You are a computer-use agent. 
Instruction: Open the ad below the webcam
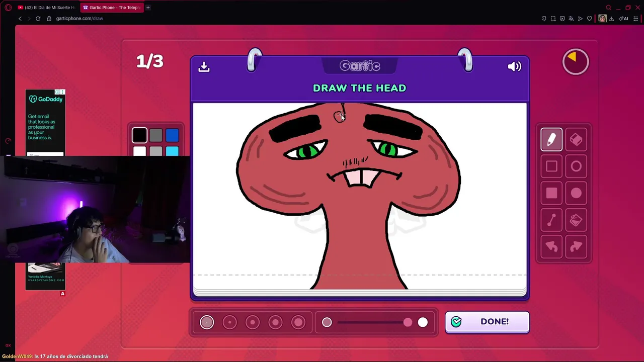click(45, 276)
